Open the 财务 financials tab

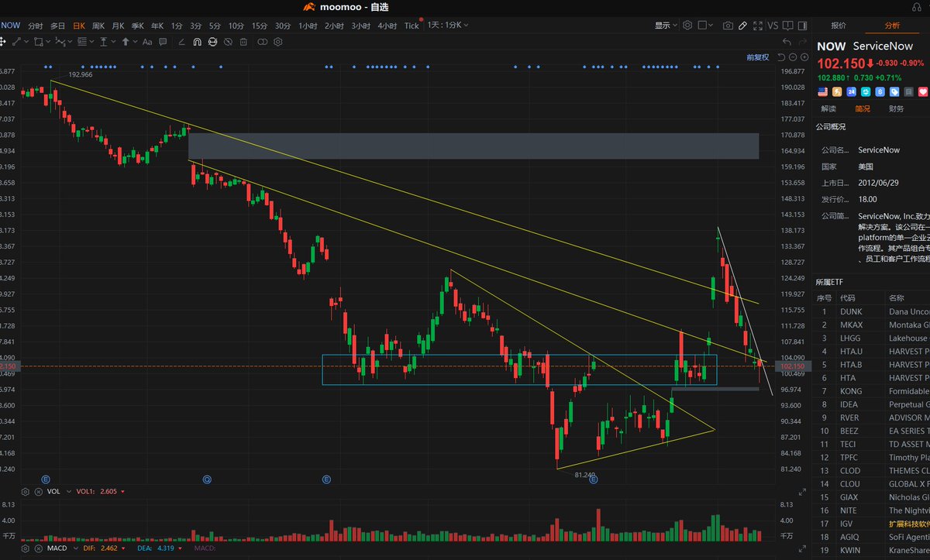point(896,108)
